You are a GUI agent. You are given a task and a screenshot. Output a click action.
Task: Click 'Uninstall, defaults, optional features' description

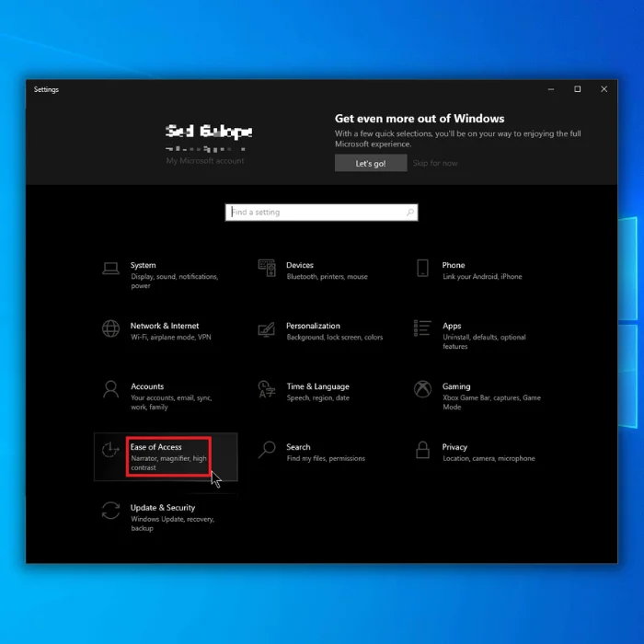[484, 341]
